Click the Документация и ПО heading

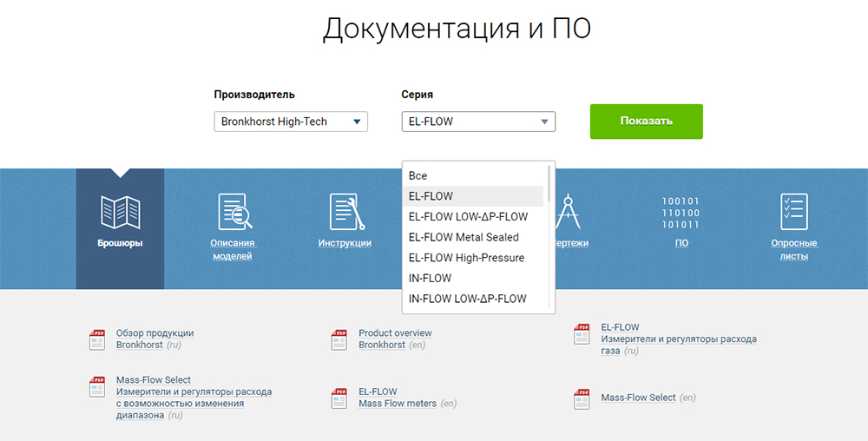pos(457,29)
